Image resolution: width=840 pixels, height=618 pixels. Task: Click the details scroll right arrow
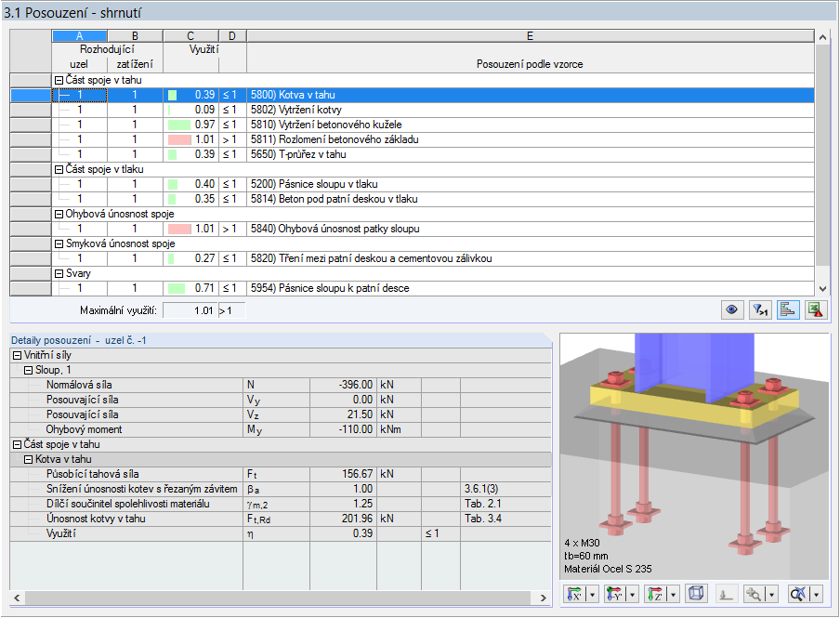(x=544, y=598)
